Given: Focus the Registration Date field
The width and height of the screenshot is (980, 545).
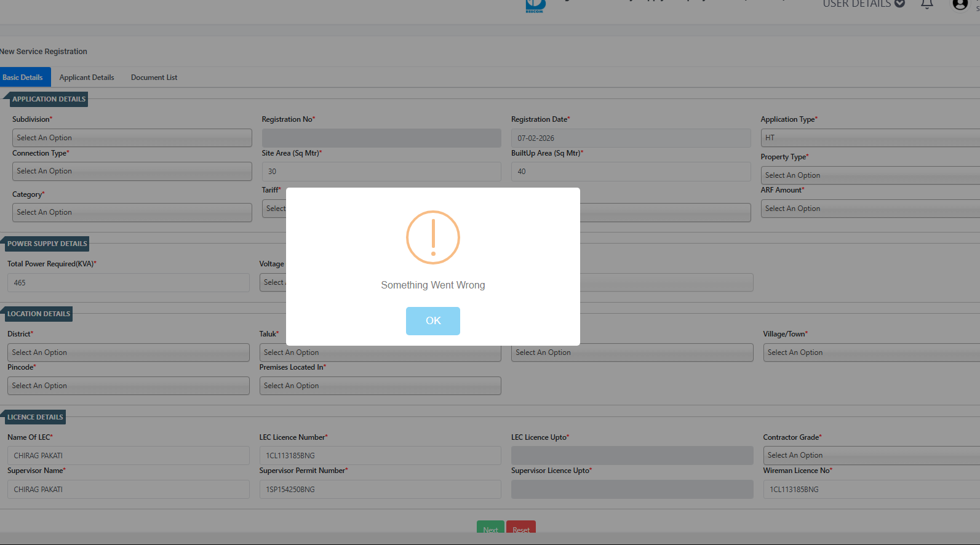Looking at the screenshot, I should 631,138.
